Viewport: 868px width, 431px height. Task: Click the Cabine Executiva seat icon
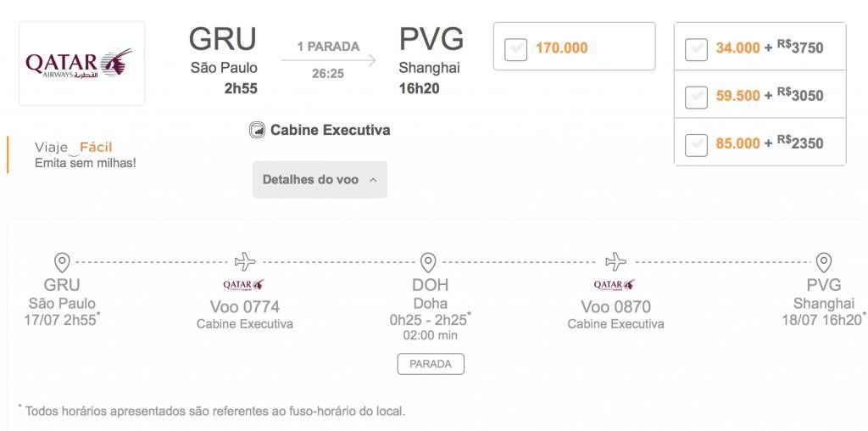[x=257, y=130]
